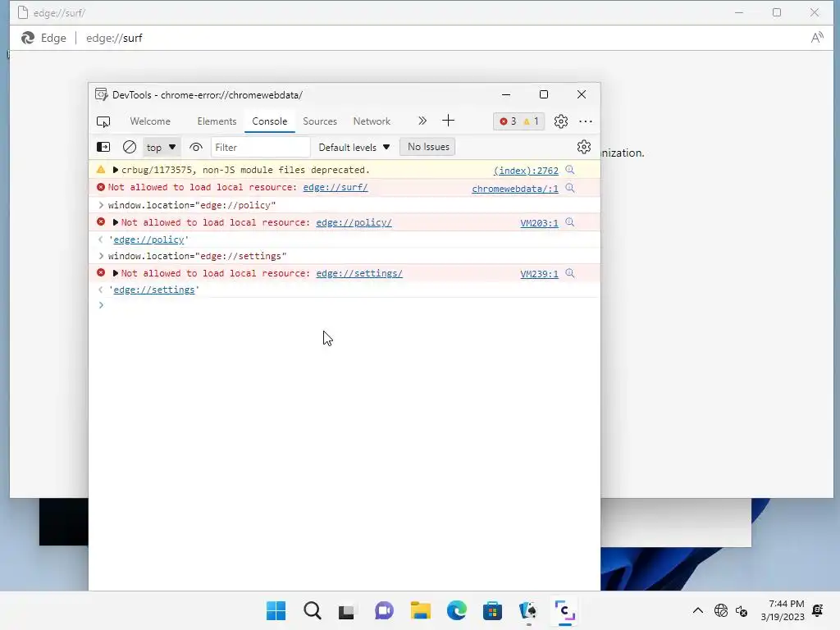840x630 pixels.
Task: Toggle the console sidebar panel icon
Action: tap(103, 147)
